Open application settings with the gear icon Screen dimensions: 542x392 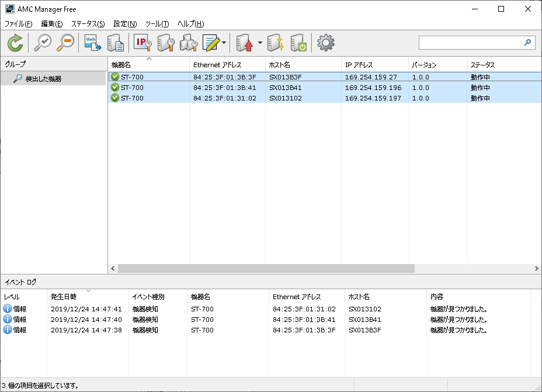pos(326,42)
